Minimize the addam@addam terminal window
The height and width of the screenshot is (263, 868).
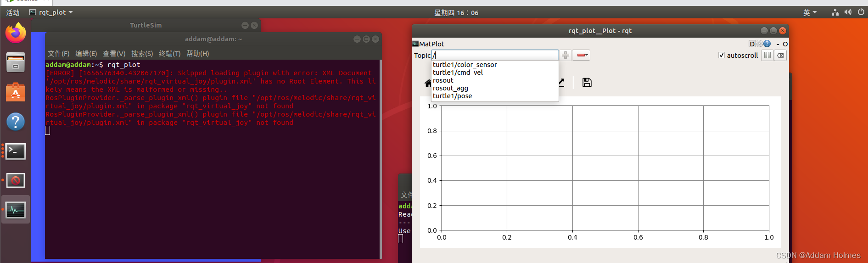pos(357,39)
